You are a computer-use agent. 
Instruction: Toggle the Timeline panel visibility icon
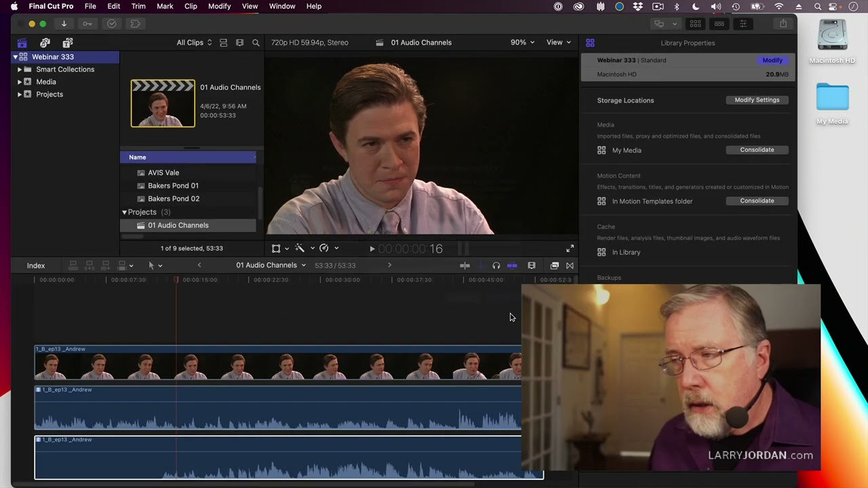(x=719, y=24)
